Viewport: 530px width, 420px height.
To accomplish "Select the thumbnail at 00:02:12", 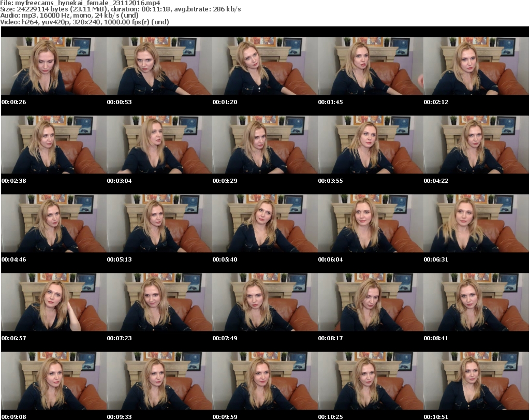I will coord(476,66).
